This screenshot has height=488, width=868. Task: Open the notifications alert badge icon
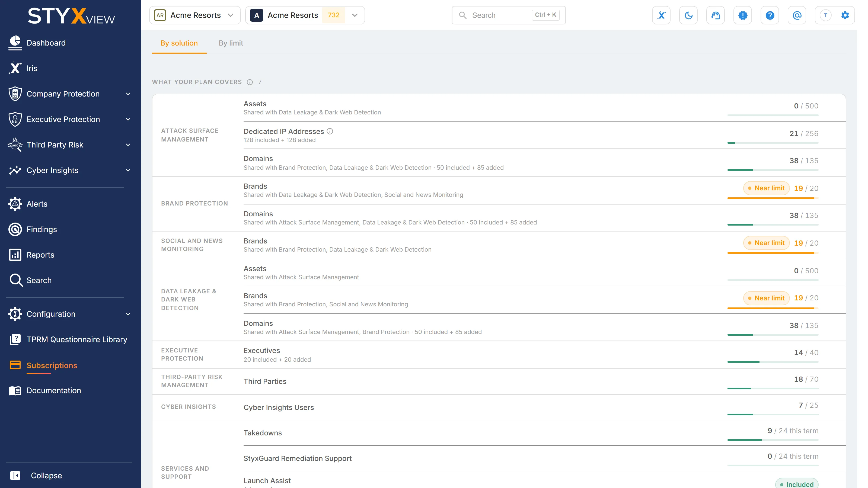click(x=743, y=15)
